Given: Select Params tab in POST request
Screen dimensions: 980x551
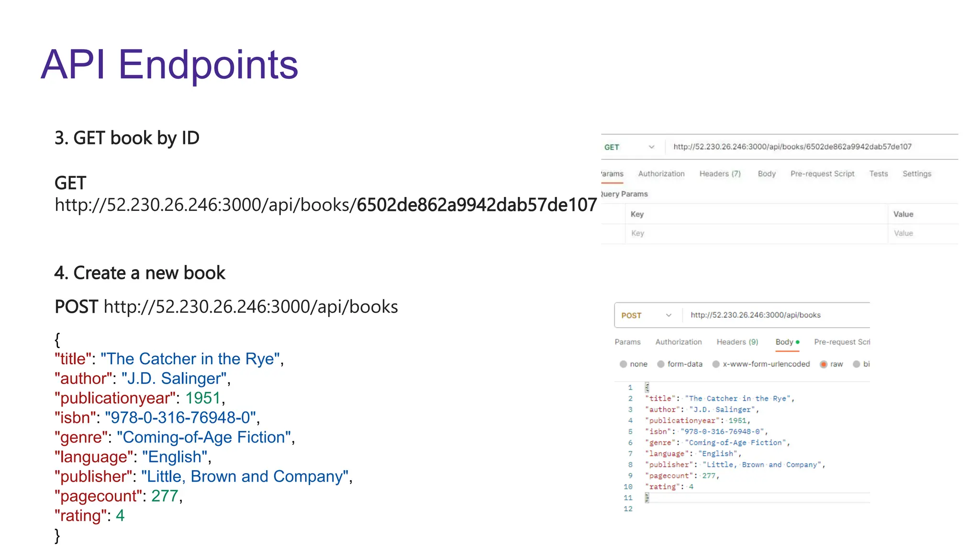Looking at the screenshot, I should [627, 342].
